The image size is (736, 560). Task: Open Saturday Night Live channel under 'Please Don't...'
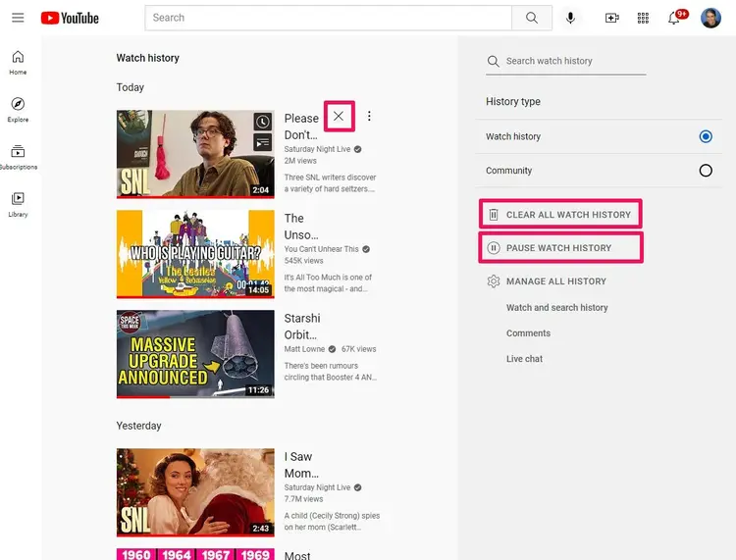[317, 149]
